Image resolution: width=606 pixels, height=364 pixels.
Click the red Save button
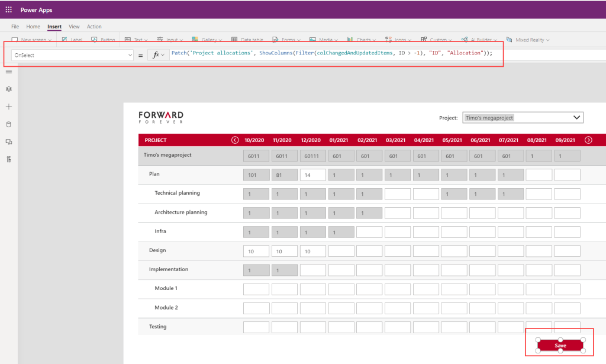560,346
